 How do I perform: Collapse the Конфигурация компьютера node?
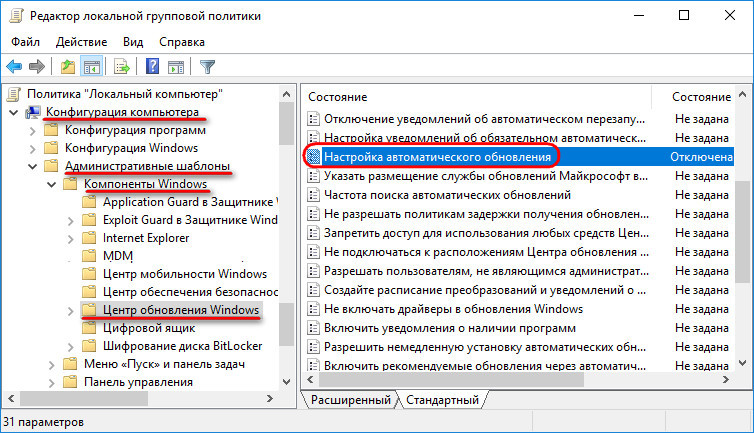pyautogui.click(x=13, y=113)
